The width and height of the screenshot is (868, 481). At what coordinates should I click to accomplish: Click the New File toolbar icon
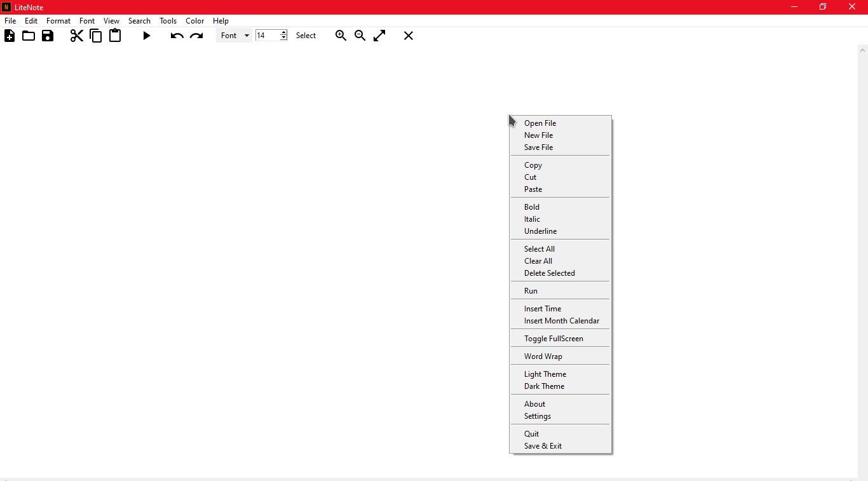click(x=10, y=36)
